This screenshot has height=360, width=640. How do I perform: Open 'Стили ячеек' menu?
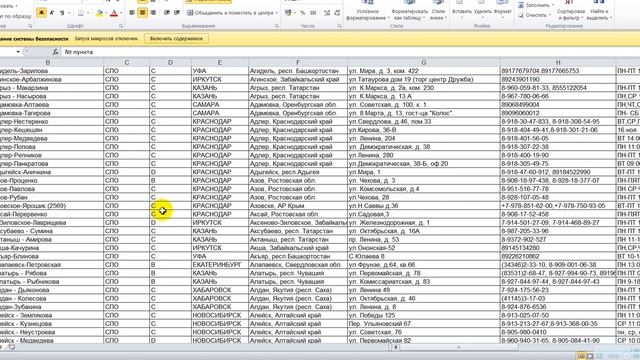(438, 11)
